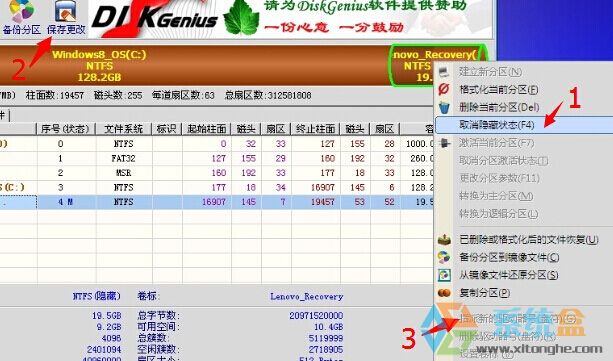Click the 复制分区 menu icon
613x361 pixels.
[444, 293]
